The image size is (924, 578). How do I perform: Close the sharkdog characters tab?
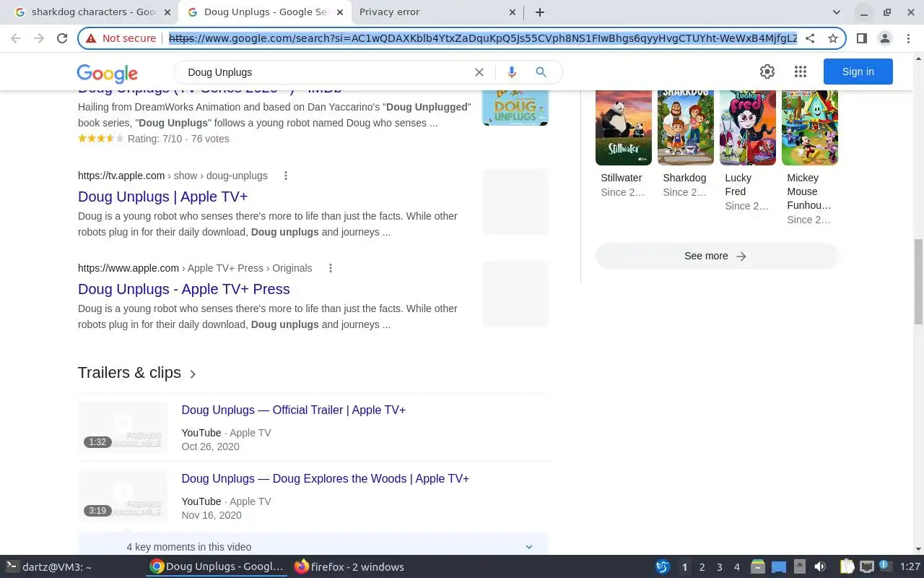(167, 12)
